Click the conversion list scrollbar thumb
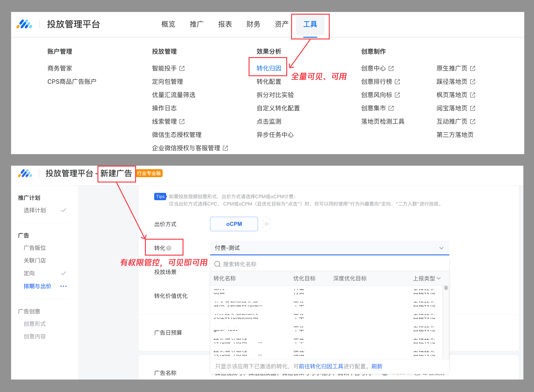 (446, 288)
